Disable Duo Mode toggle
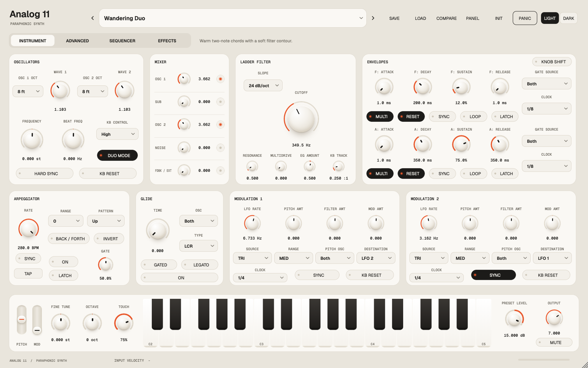This screenshot has width=588, height=368. 117,155
